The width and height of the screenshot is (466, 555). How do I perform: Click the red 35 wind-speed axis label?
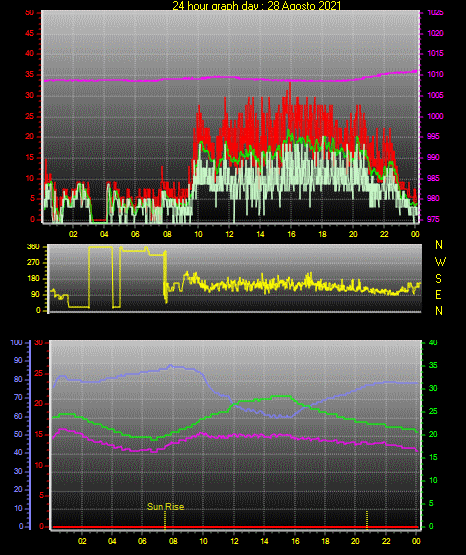(x=29, y=74)
